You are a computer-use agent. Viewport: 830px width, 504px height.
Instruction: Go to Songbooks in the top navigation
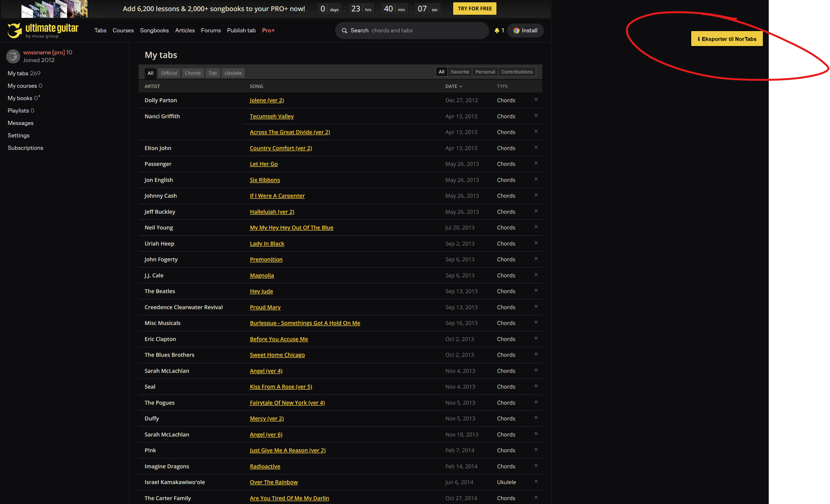(154, 31)
